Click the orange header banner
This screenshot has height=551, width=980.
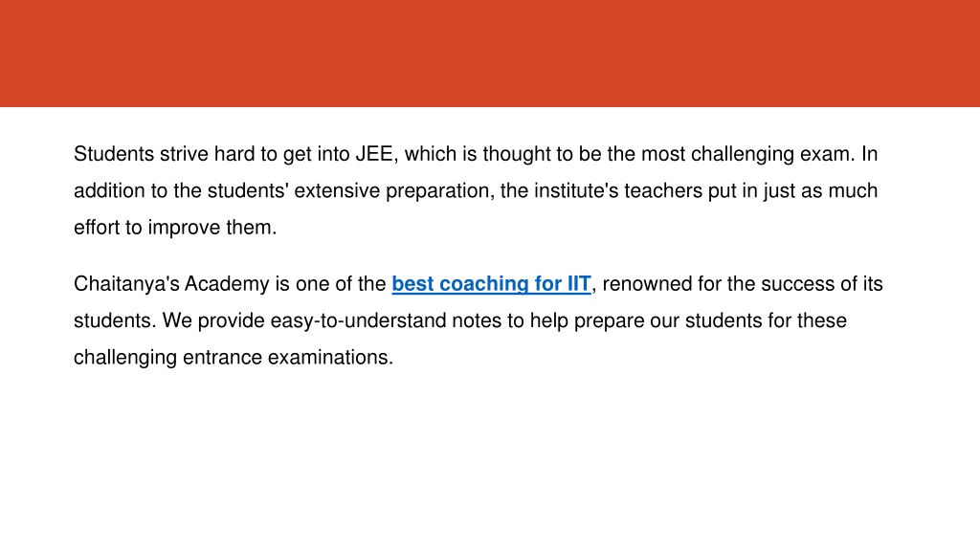pos(490,54)
